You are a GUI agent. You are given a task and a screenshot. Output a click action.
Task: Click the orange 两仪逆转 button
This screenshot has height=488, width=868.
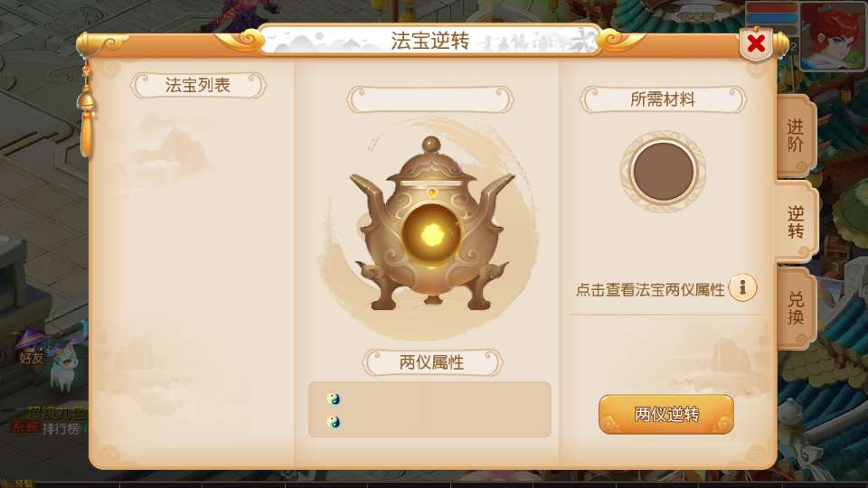pos(666,414)
